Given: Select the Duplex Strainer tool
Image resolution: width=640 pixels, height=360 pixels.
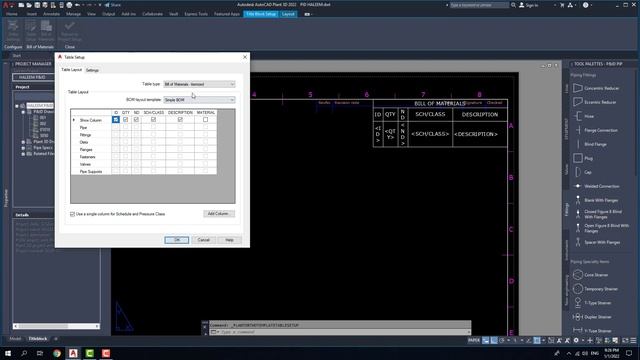Looking at the screenshot, I should click(592, 317).
